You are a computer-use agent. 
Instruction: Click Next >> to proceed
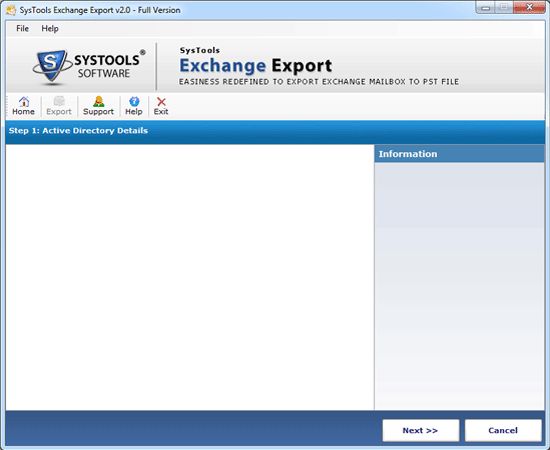click(x=421, y=430)
